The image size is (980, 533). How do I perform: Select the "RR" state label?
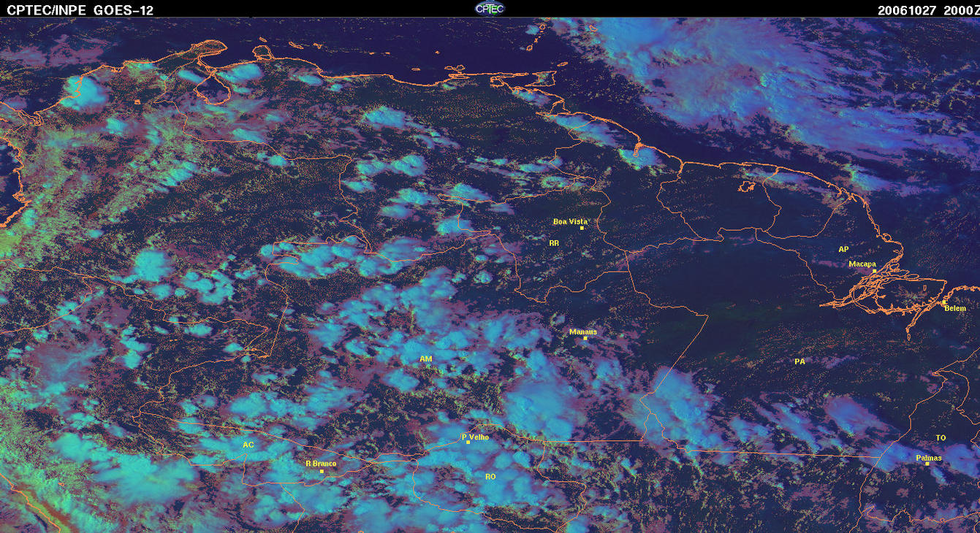(x=554, y=242)
